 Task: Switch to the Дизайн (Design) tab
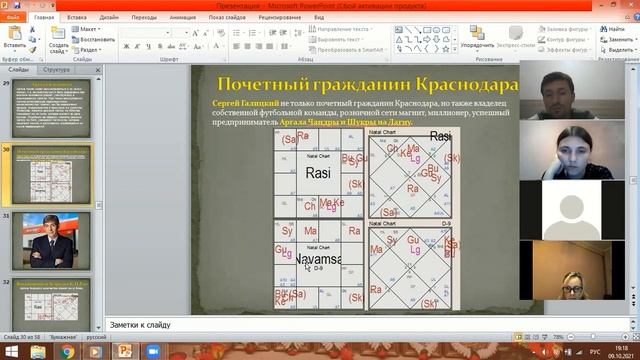pos(109,18)
